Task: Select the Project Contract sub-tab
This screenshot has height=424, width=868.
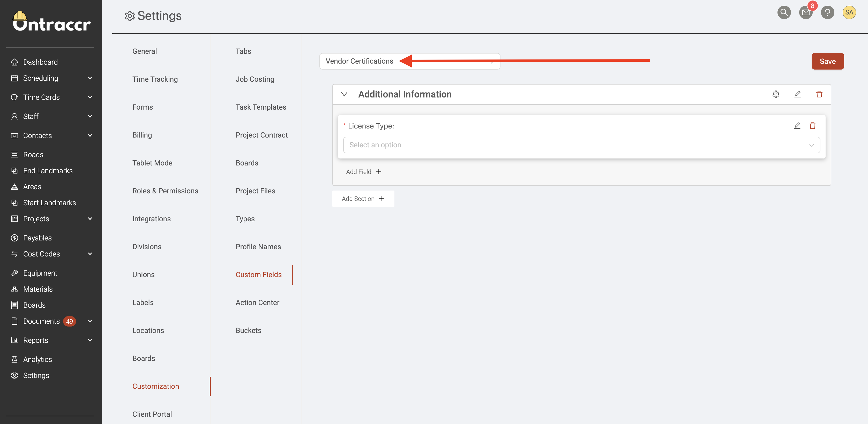Action: pos(261,135)
